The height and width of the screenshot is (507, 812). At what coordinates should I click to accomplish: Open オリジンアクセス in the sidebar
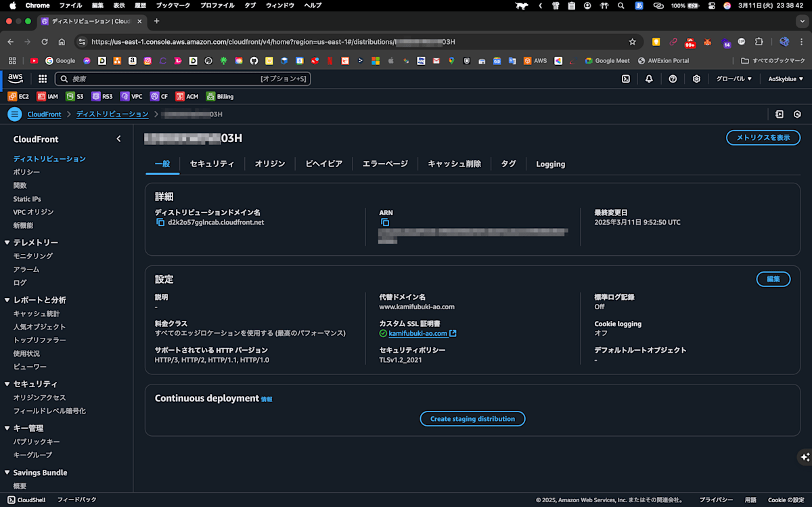pyautogui.click(x=39, y=397)
